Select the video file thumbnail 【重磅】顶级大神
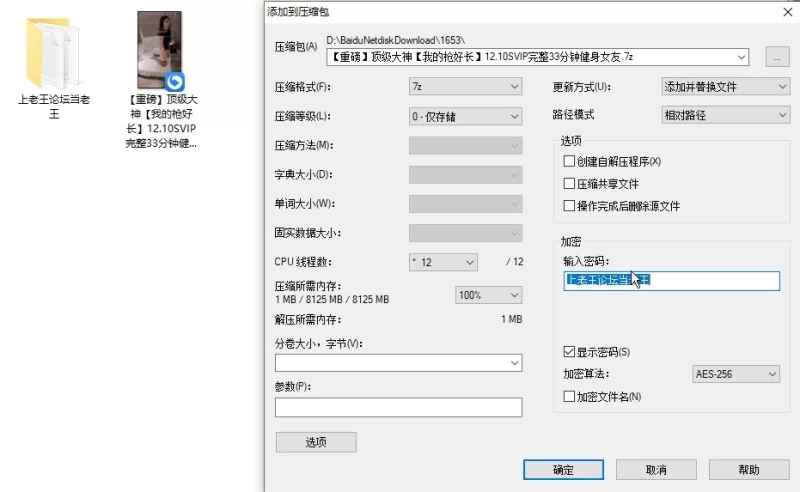Screen dimensions: 800x492 coord(160,51)
